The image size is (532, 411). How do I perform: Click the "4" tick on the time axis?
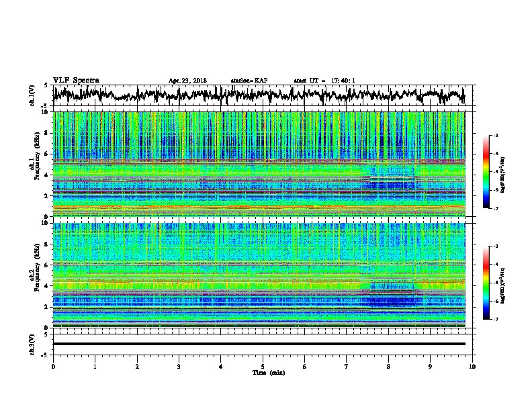click(221, 367)
